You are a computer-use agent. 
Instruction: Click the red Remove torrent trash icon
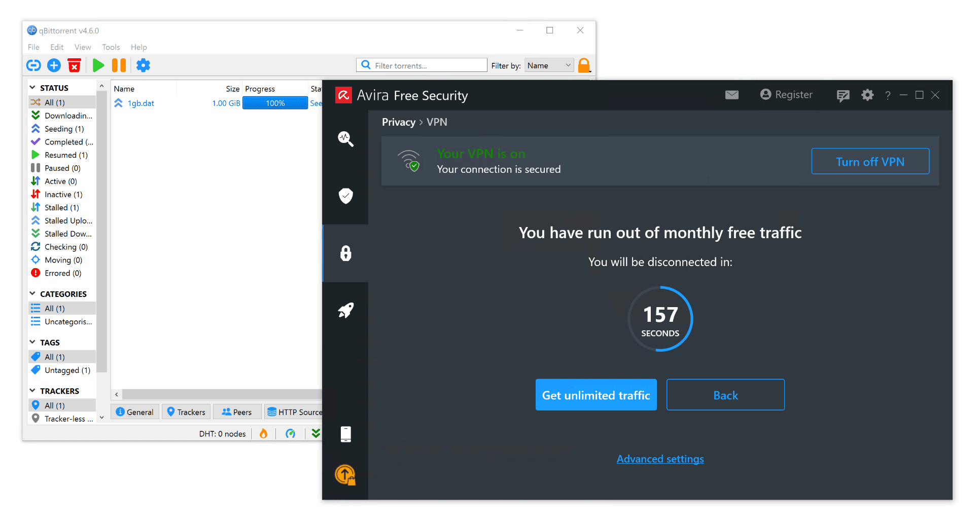75,65
